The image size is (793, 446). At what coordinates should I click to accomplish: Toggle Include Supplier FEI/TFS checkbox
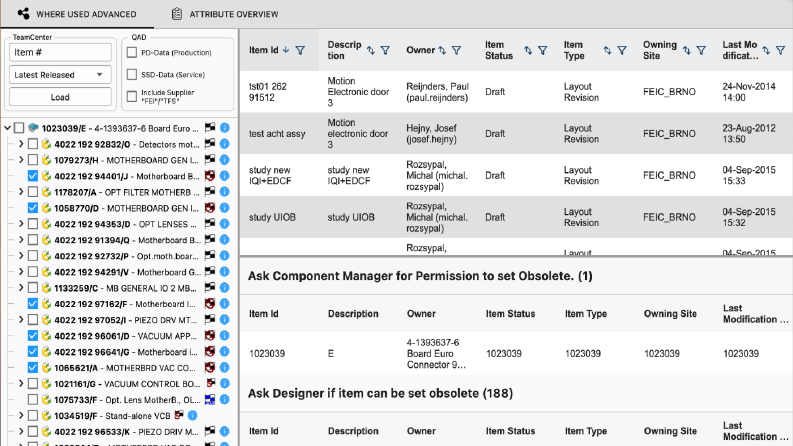(132, 96)
